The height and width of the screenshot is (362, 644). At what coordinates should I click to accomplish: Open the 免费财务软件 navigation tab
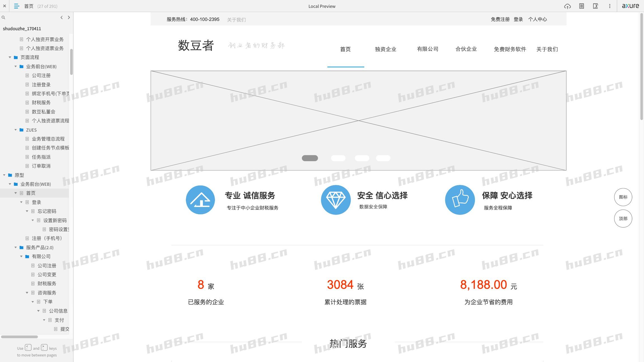tap(510, 49)
